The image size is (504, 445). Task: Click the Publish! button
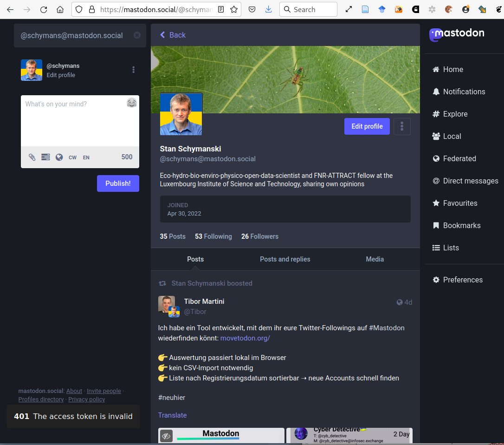[x=118, y=183]
